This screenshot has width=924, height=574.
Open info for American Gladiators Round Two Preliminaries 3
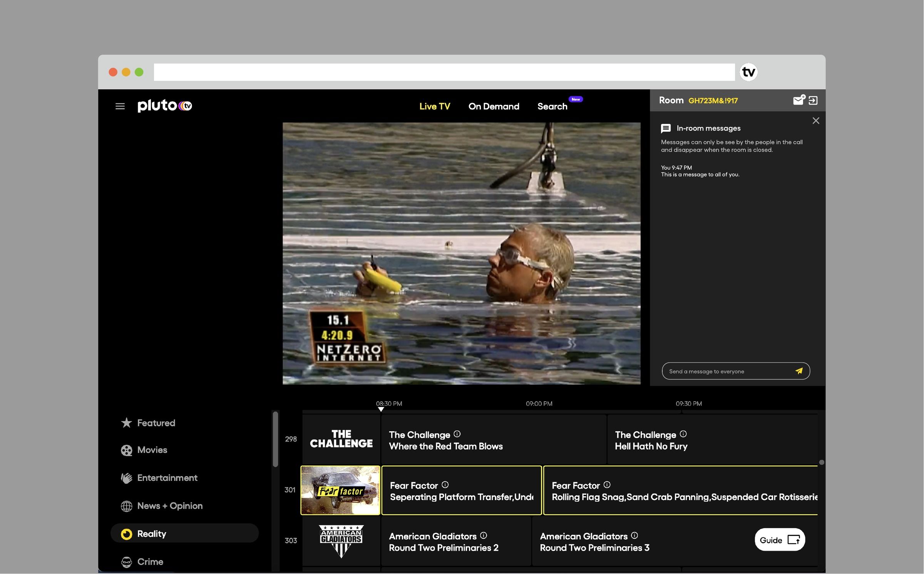click(x=634, y=536)
